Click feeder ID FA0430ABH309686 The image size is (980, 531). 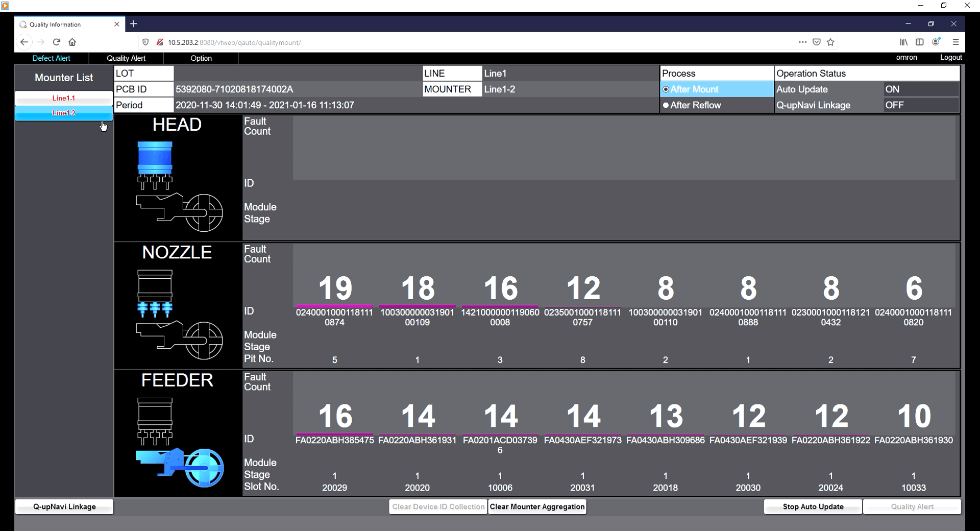pyautogui.click(x=666, y=440)
